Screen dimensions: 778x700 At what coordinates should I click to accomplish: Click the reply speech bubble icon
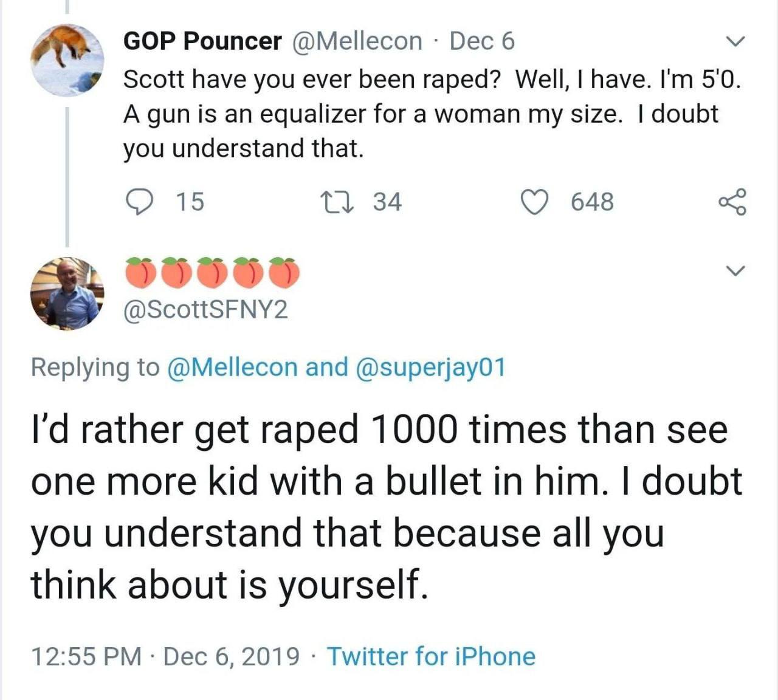point(139,202)
